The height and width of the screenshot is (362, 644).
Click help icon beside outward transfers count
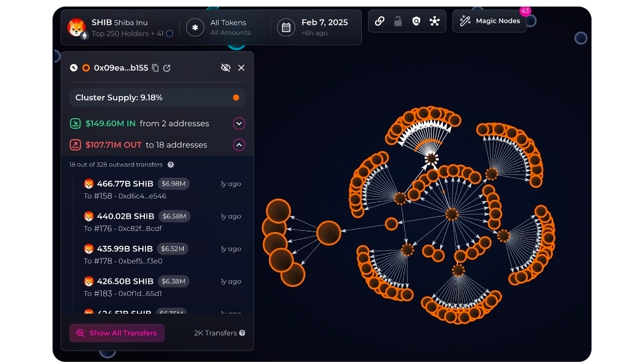(171, 165)
